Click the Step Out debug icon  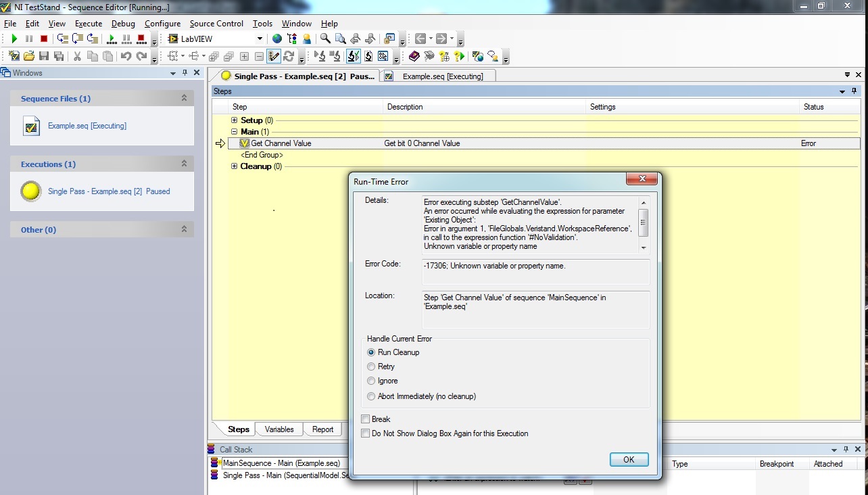[93, 39]
